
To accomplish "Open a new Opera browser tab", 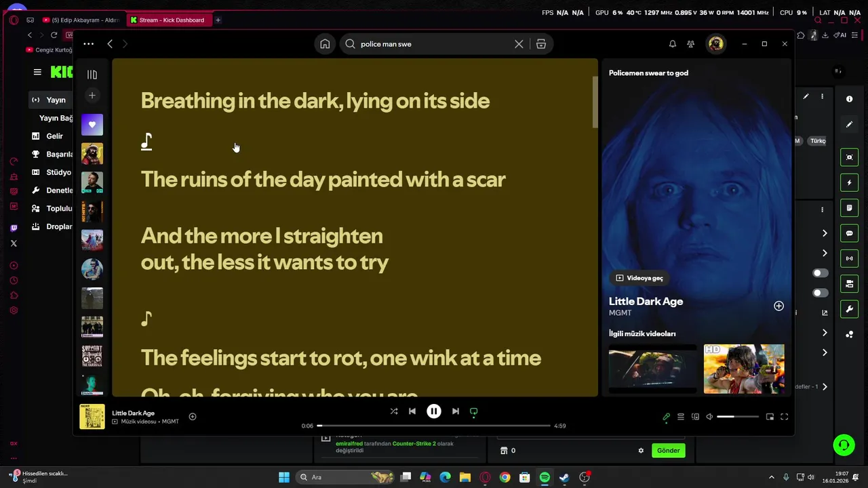I will 218,20.
